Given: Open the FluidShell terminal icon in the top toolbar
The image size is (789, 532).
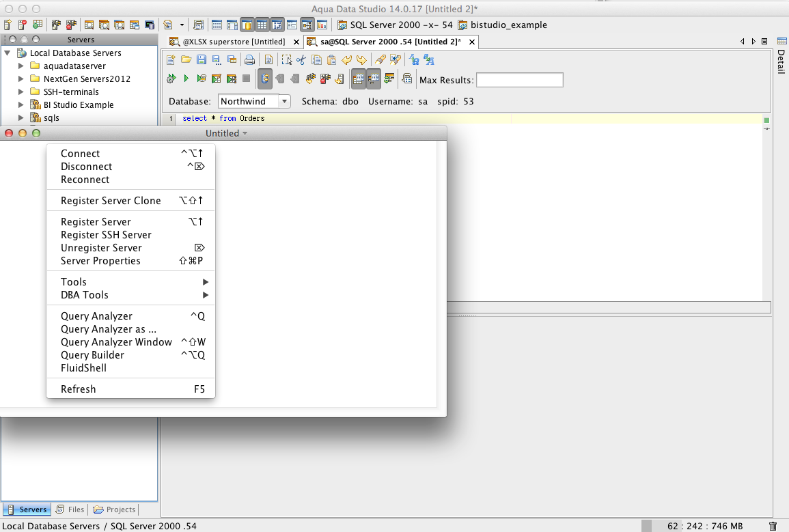Looking at the screenshot, I should 150,25.
